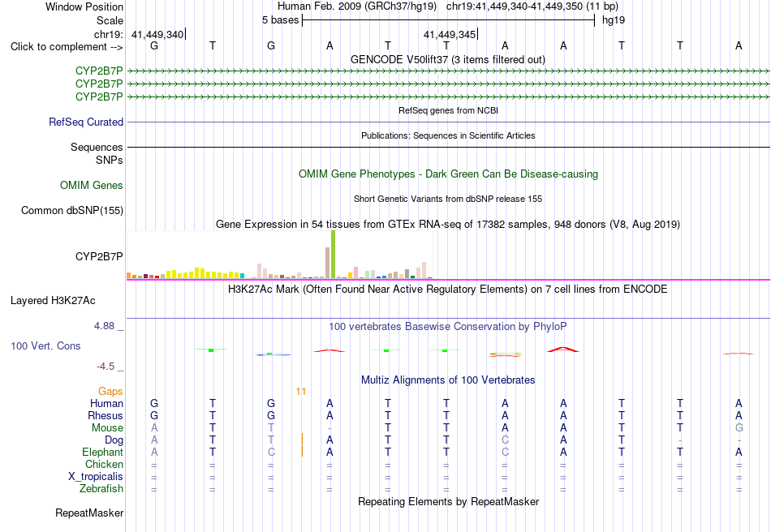
Task: Click '100 vertebrates Basewise Conservation by PhyloP' title
Action: click(x=448, y=326)
